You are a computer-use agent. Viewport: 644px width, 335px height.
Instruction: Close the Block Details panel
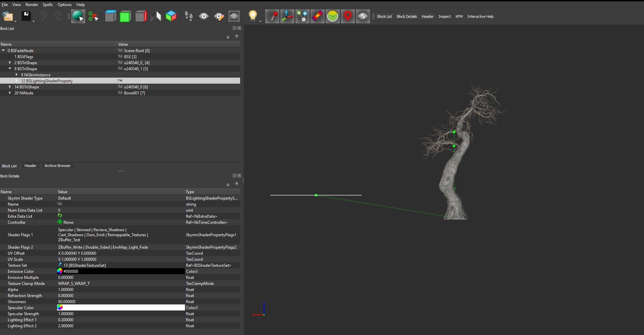pos(239,176)
